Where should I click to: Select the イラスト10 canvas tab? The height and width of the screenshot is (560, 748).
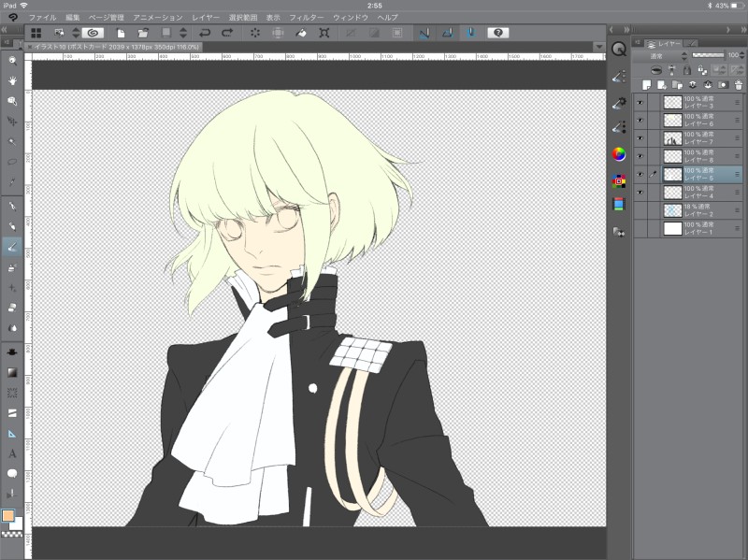click(113, 47)
